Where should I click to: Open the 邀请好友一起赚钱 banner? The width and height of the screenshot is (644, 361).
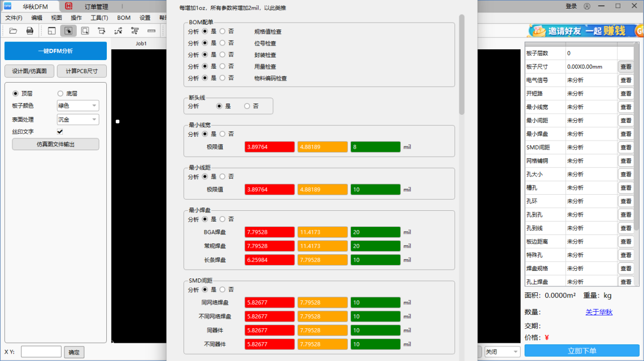tap(585, 31)
